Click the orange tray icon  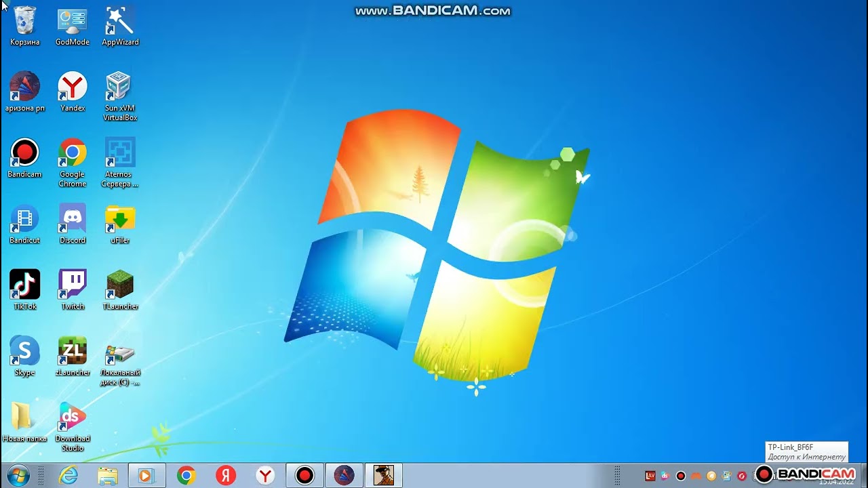coord(696,476)
